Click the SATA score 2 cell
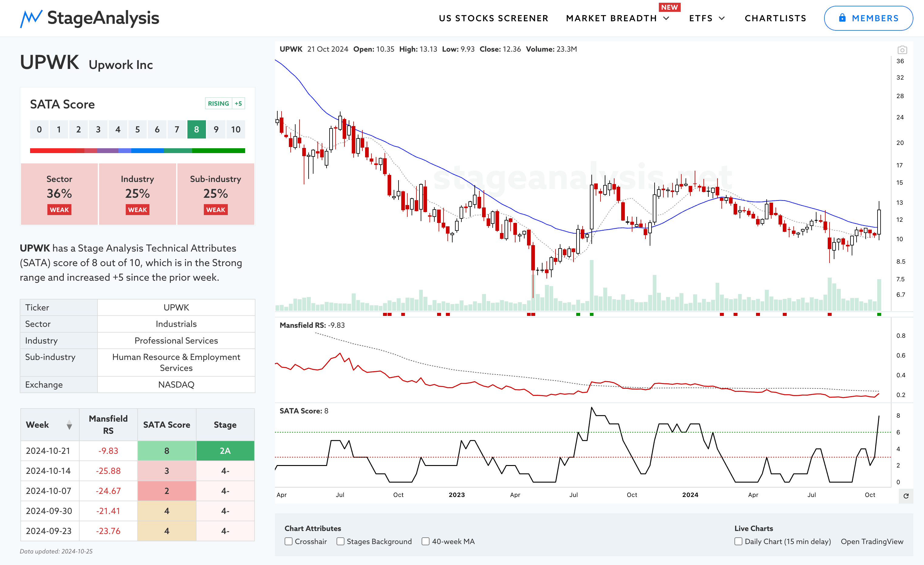Image resolution: width=924 pixels, height=565 pixels. coord(166,491)
